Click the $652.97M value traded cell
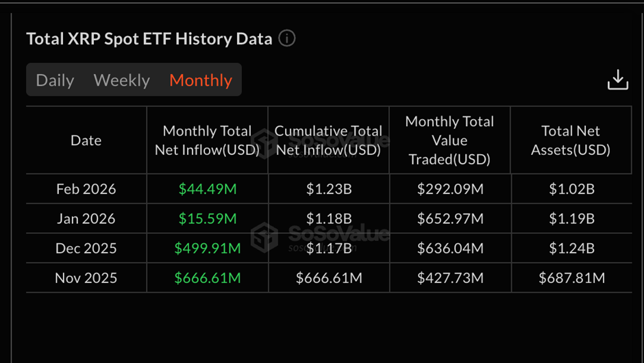This screenshot has height=363, width=644. (449, 219)
